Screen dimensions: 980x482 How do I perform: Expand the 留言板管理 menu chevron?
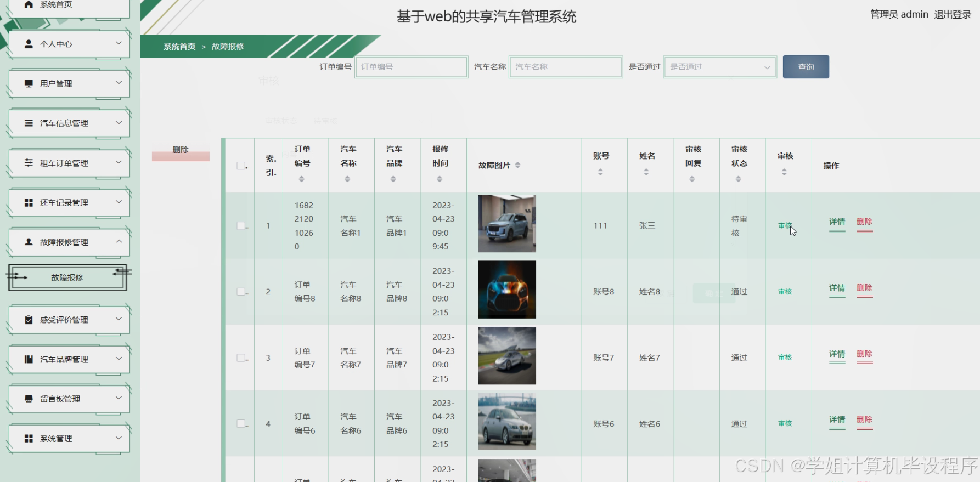pyautogui.click(x=119, y=398)
